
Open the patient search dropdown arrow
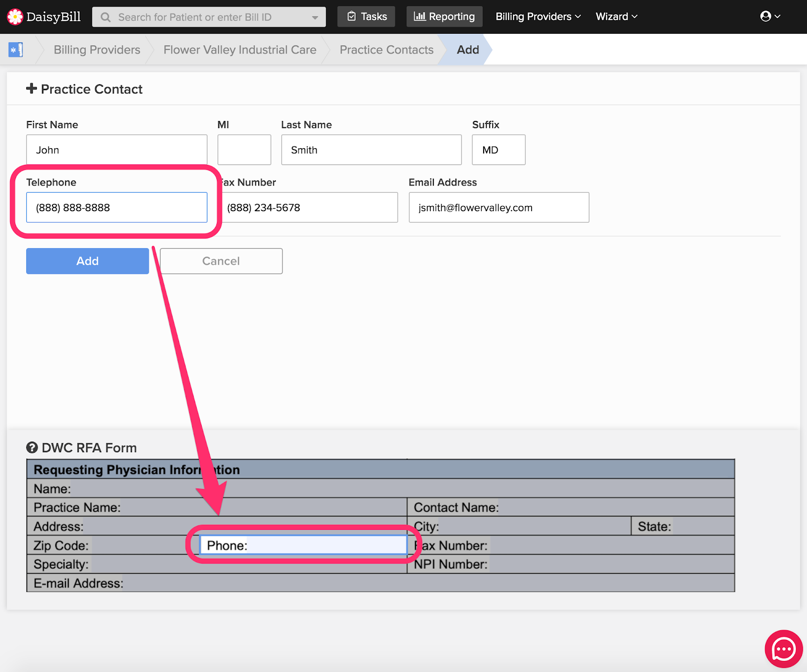click(315, 17)
